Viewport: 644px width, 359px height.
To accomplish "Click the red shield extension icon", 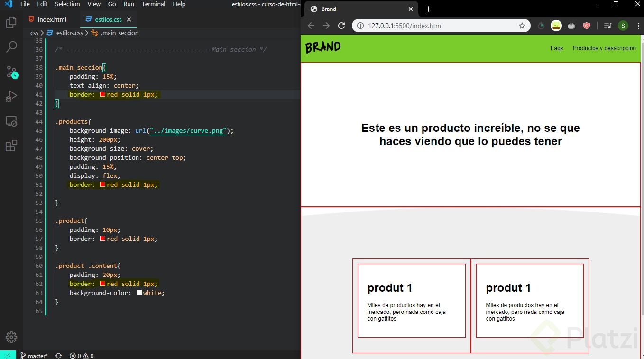I will point(587,26).
